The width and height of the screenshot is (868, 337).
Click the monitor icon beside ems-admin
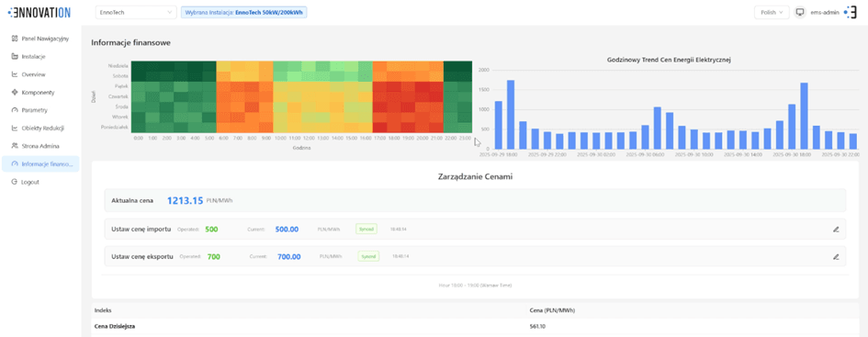click(799, 12)
